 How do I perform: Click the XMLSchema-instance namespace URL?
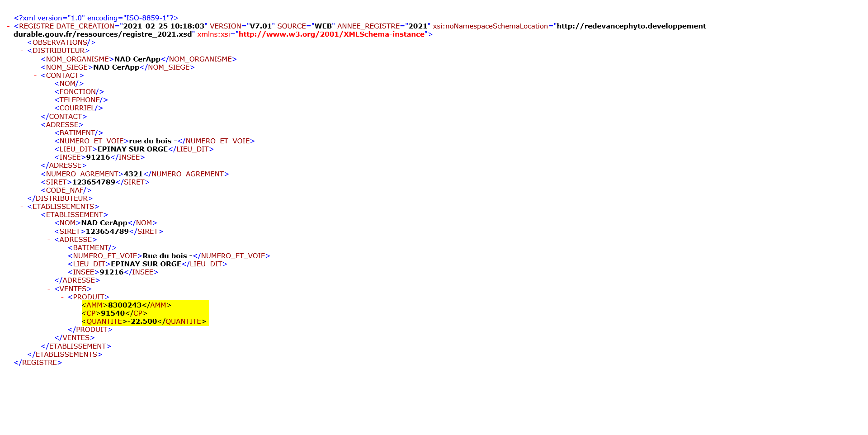(x=331, y=34)
